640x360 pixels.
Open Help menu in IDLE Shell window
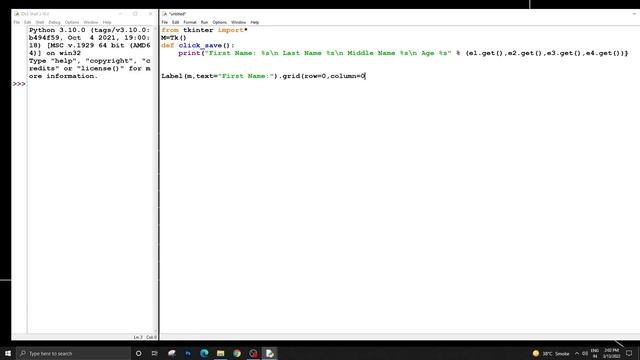click(x=107, y=22)
